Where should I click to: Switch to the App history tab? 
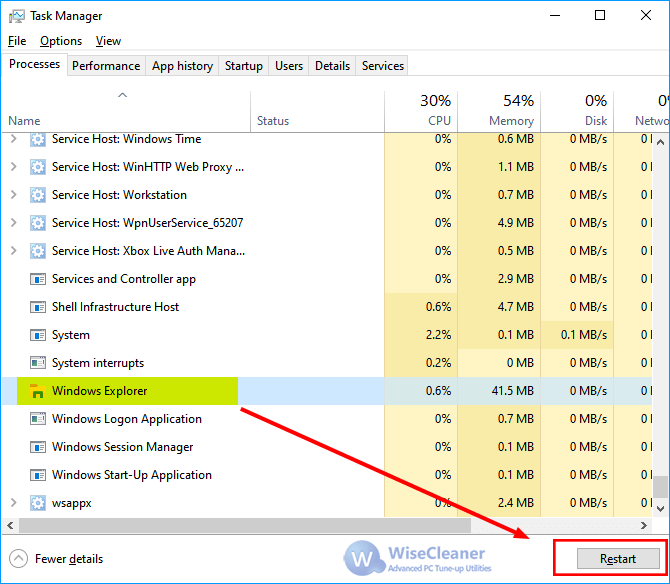coord(182,66)
